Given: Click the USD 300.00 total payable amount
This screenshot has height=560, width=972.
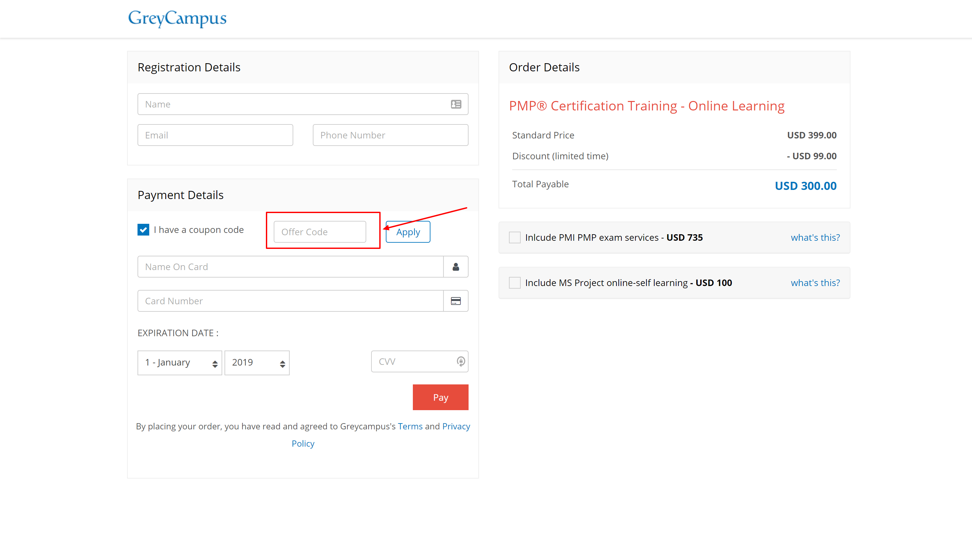Looking at the screenshot, I should [x=805, y=186].
